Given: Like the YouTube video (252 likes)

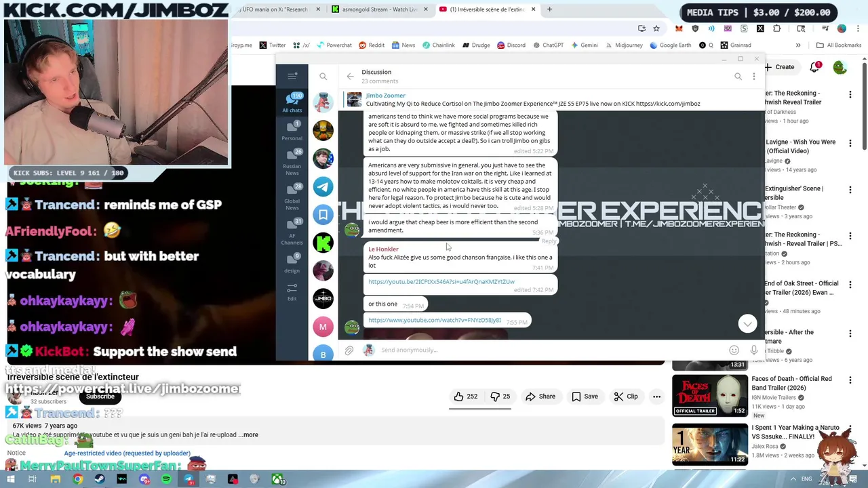Looking at the screenshot, I should point(466,396).
